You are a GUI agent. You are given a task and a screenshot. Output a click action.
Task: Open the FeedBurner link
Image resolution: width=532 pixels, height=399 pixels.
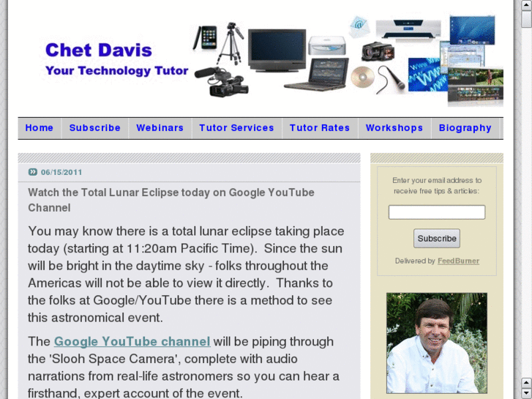pyautogui.click(x=458, y=261)
